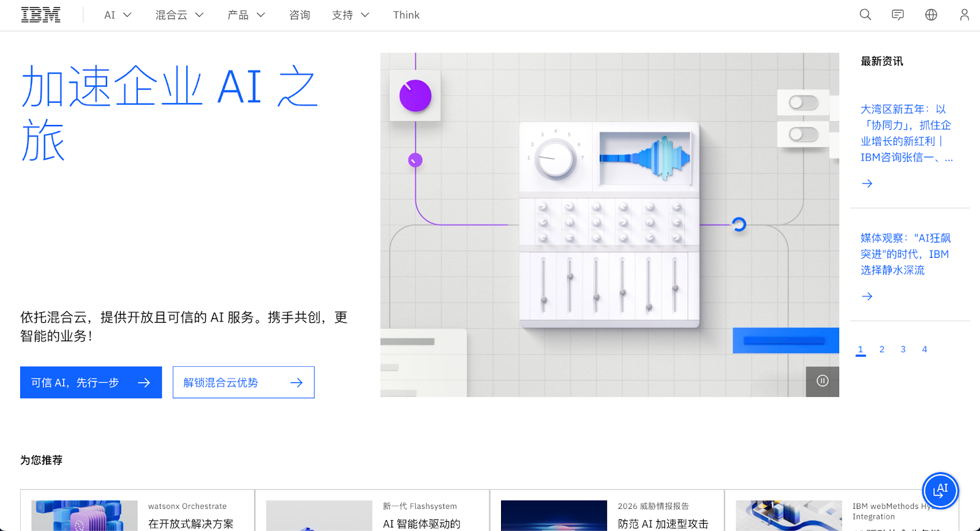Open the user profile icon
Viewport: 980px width, 531px height.
[964, 15]
